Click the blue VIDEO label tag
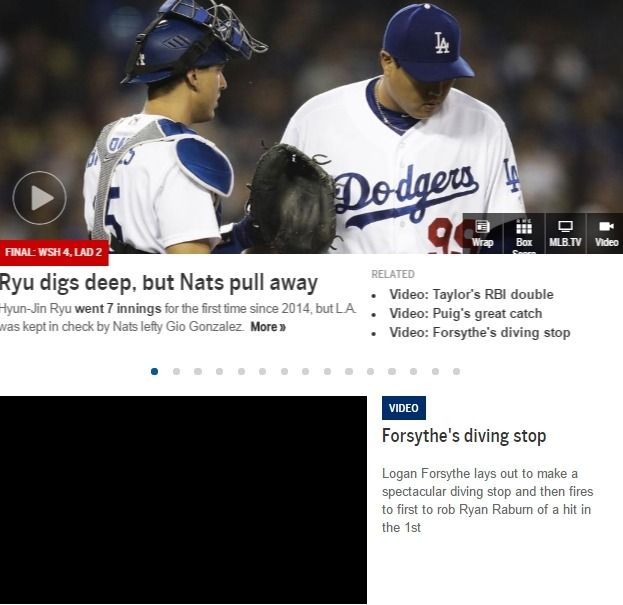 click(404, 408)
